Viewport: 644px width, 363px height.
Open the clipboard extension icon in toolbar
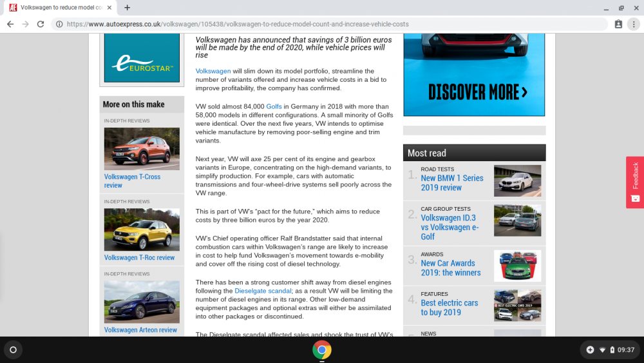[x=618, y=25]
